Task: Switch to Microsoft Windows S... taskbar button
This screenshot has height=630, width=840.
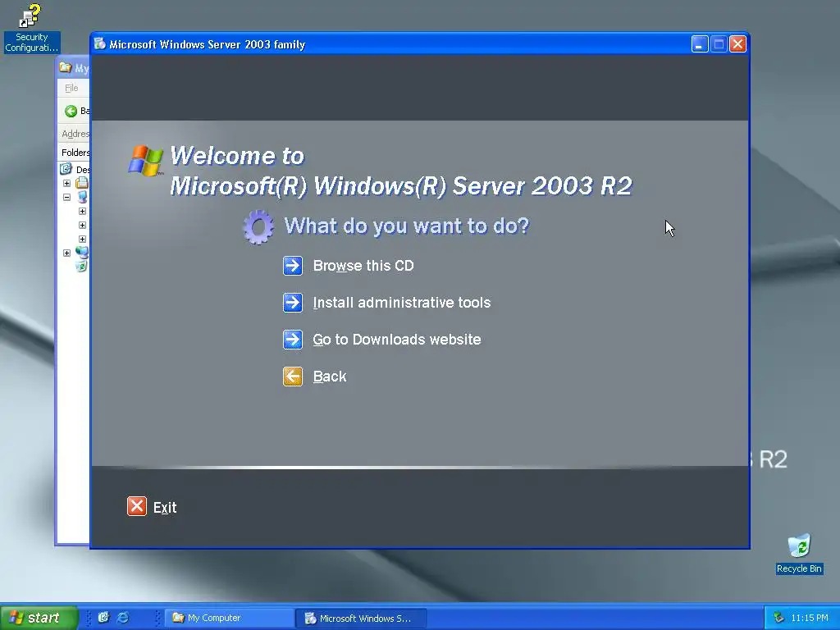Action: click(x=362, y=619)
